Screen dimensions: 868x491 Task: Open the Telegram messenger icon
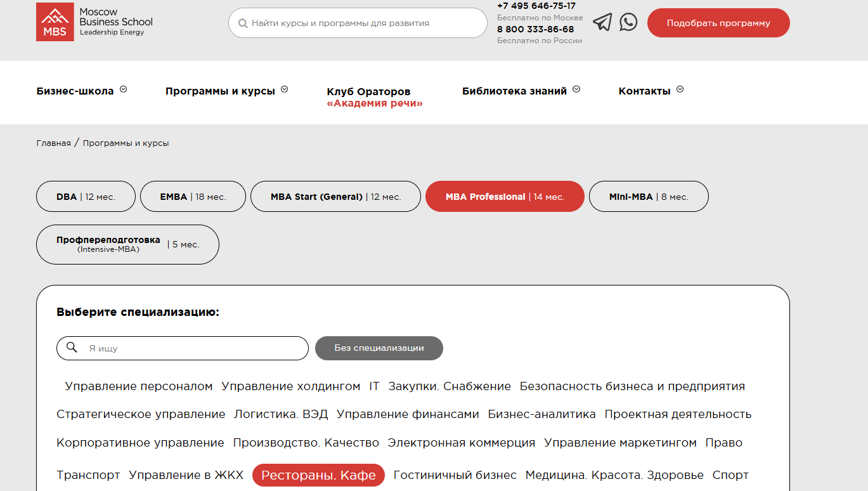click(602, 23)
